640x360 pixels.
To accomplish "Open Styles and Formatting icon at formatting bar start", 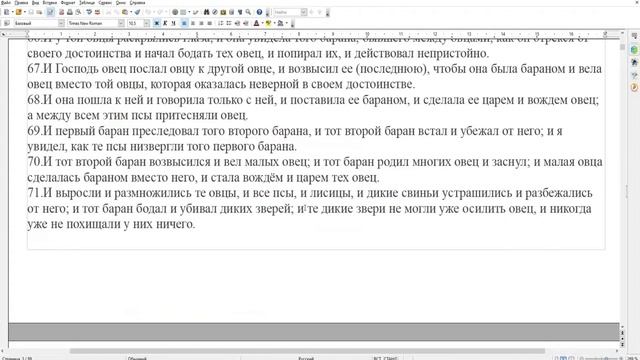I will pyautogui.click(x=7, y=23).
